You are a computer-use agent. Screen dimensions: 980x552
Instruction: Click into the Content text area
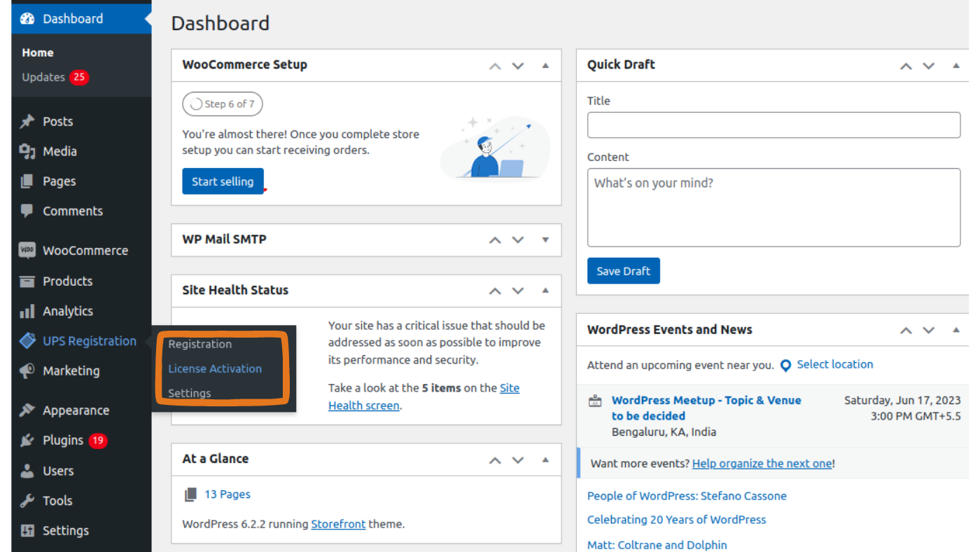[x=773, y=207]
